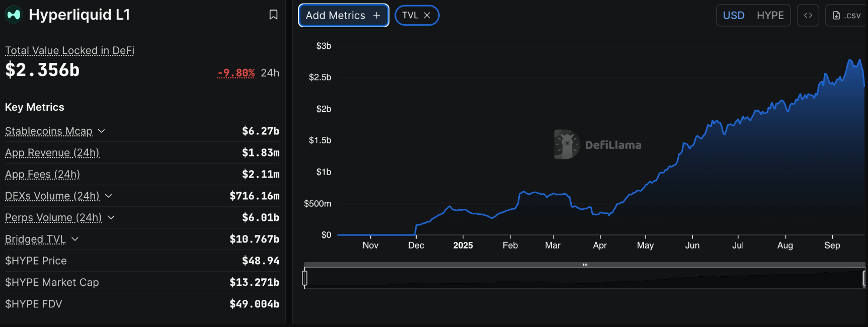The height and width of the screenshot is (327, 868).
Task: Expand the Perps Volume (24h) row
Action: coord(111,217)
